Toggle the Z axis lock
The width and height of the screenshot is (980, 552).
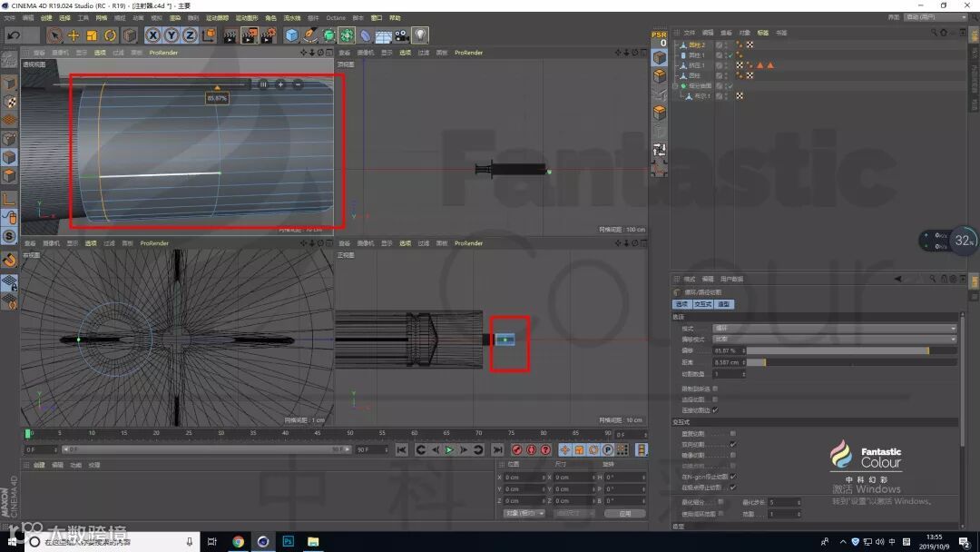(190, 35)
